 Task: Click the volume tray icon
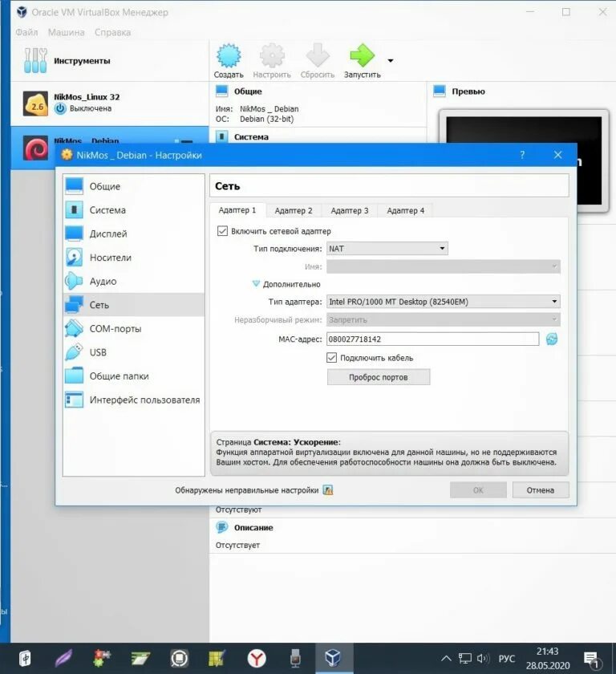[484, 659]
